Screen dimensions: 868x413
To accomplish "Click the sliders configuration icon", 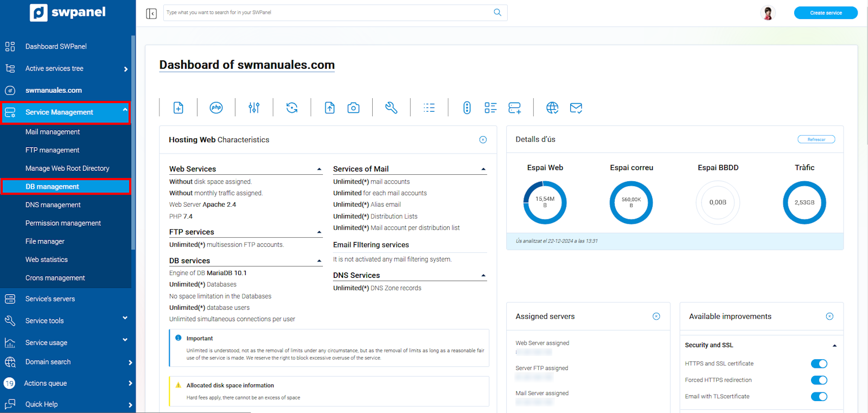I will 254,108.
